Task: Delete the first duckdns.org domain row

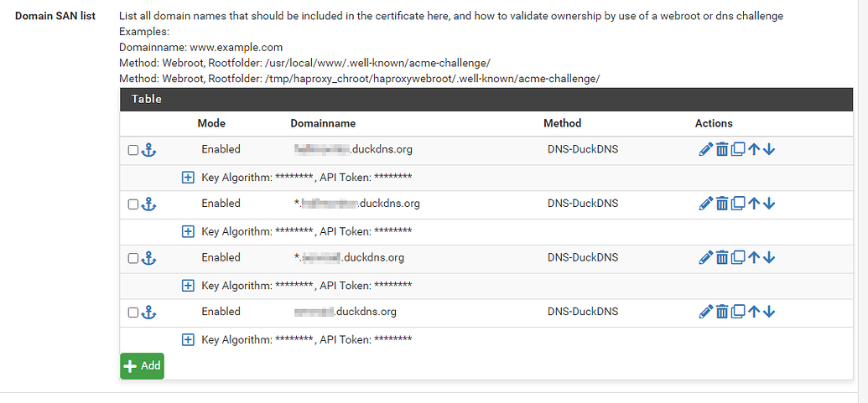Action: pos(722,150)
